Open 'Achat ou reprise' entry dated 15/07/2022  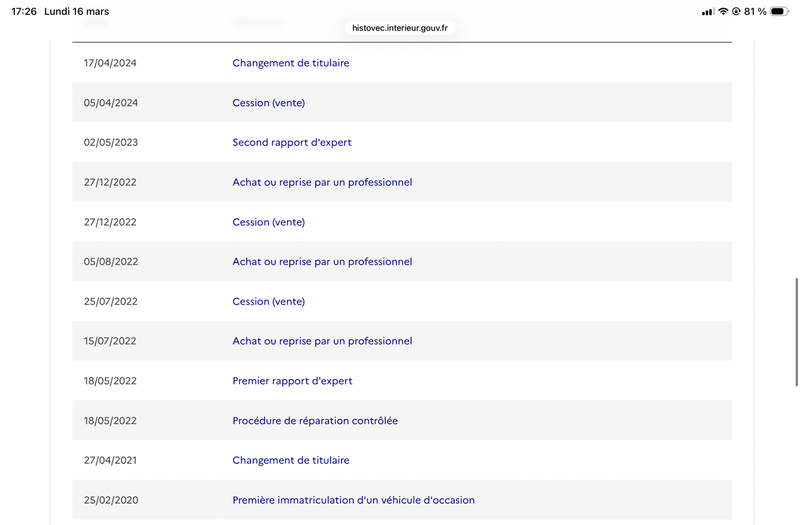click(322, 341)
